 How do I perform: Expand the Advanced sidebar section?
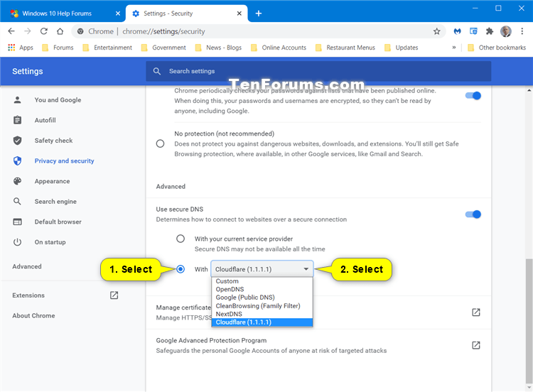tap(27, 266)
